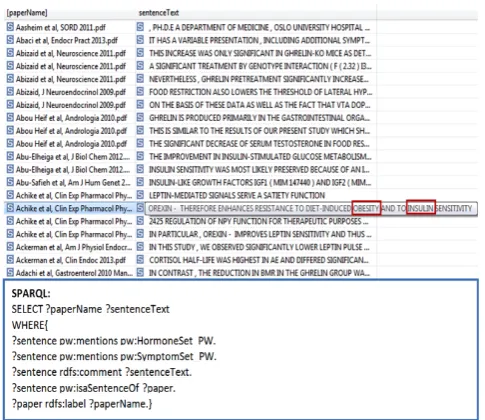The image size is (485, 420).
Task: Click the S icon before '2425 REGULATION OF NPY FUNCTION' sentence
Action: coord(140,221)
